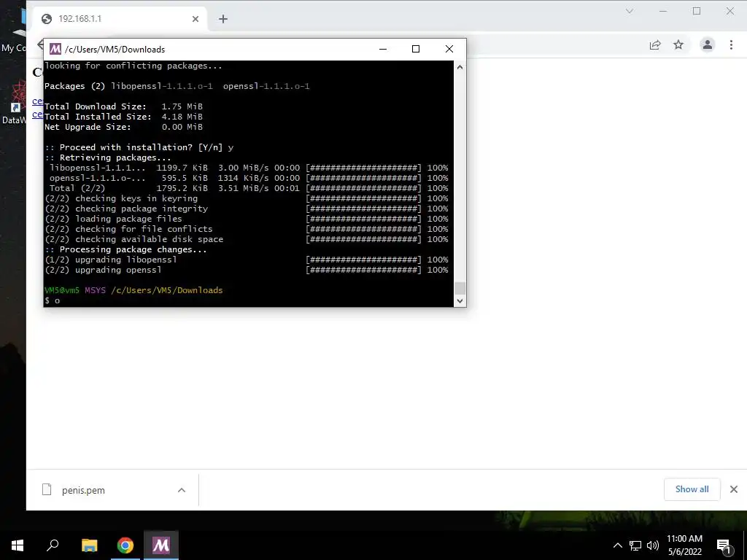This screenshot has width=747, height=560.
Task: Click 'VM5@vm5' in the terminal prompt
Action: pos(62,290)
